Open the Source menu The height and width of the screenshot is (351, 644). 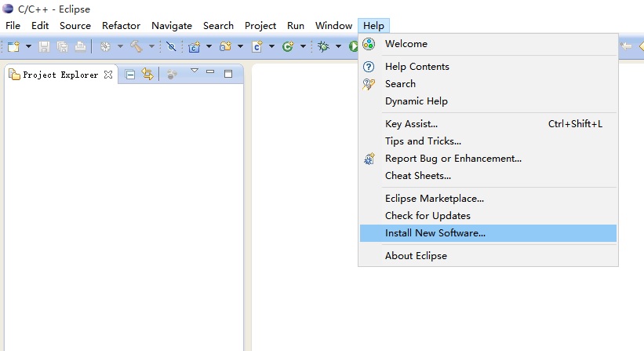pos(75,25)
